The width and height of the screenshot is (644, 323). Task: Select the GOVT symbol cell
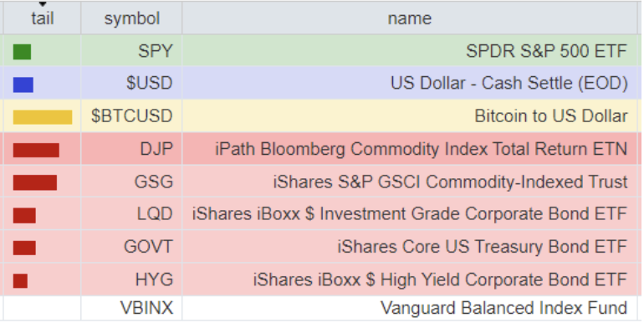[x=132, y=247]
